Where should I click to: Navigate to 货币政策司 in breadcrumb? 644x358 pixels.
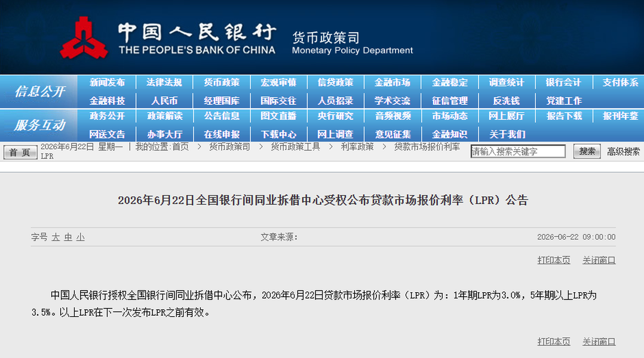229,147
